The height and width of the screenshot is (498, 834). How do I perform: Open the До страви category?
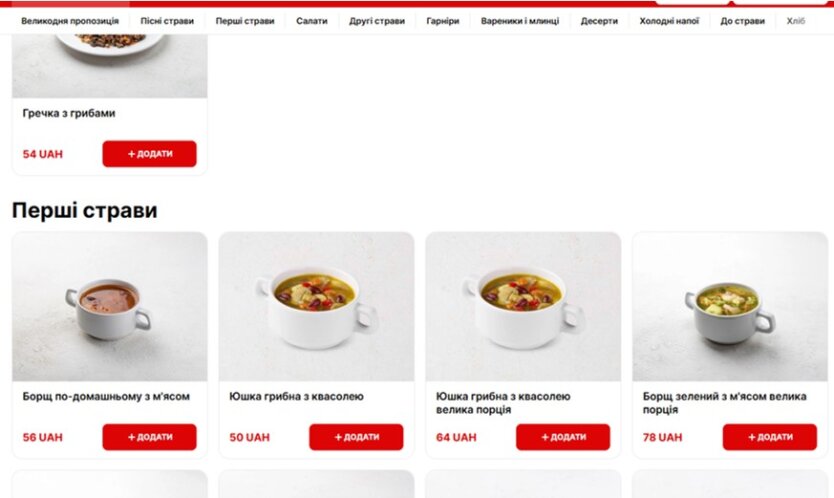[x=743, y=21]
